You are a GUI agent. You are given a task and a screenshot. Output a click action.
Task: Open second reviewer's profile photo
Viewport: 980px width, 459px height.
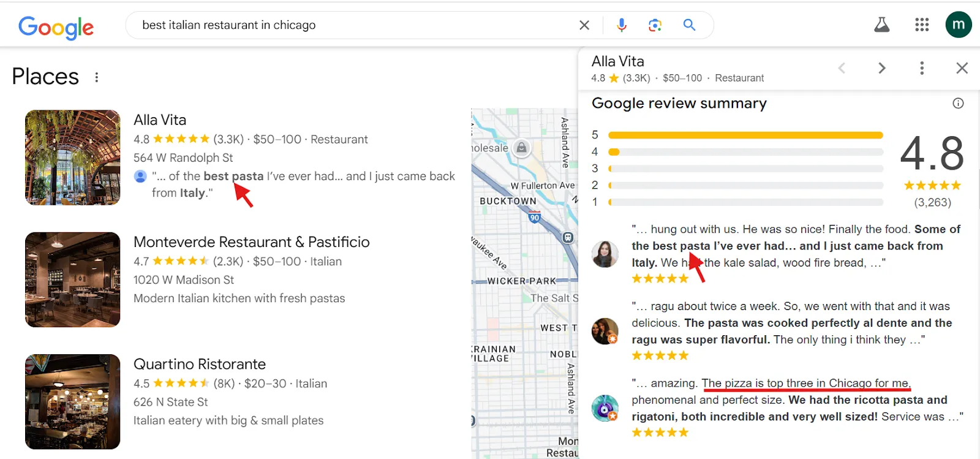pyautogui.click(x=605, y=331)
